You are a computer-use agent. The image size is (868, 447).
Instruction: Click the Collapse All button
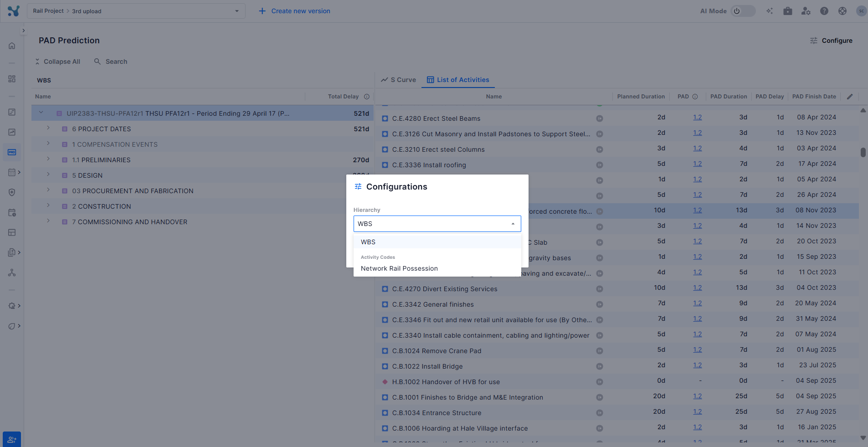pyautogui.click(x=58, y=62)
